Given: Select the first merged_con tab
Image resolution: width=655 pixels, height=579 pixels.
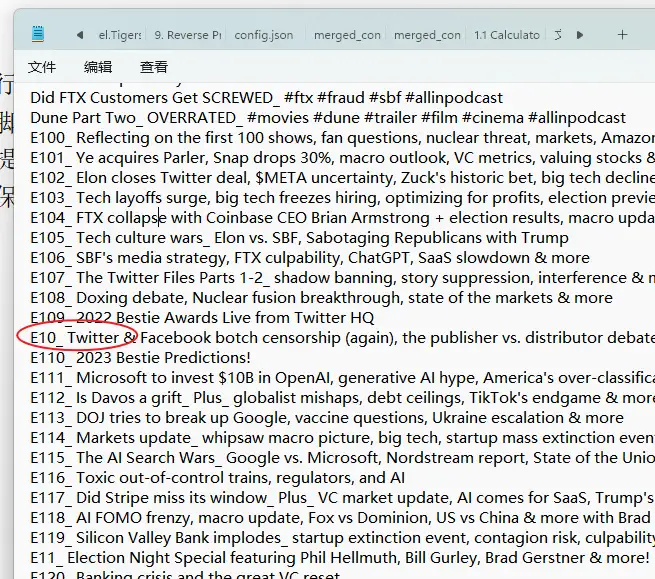Looking at the screenshot, I should (x=347, y=35).
